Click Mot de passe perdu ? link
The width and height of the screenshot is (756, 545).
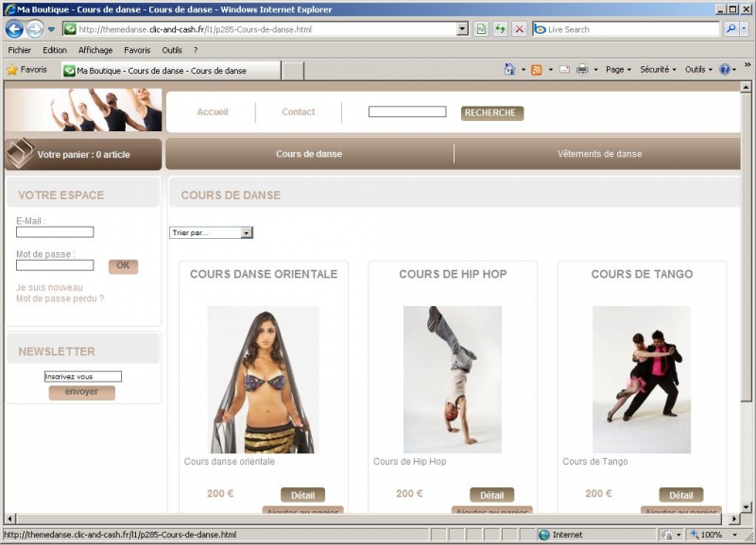pyautogui.click(x=60, y=298)
